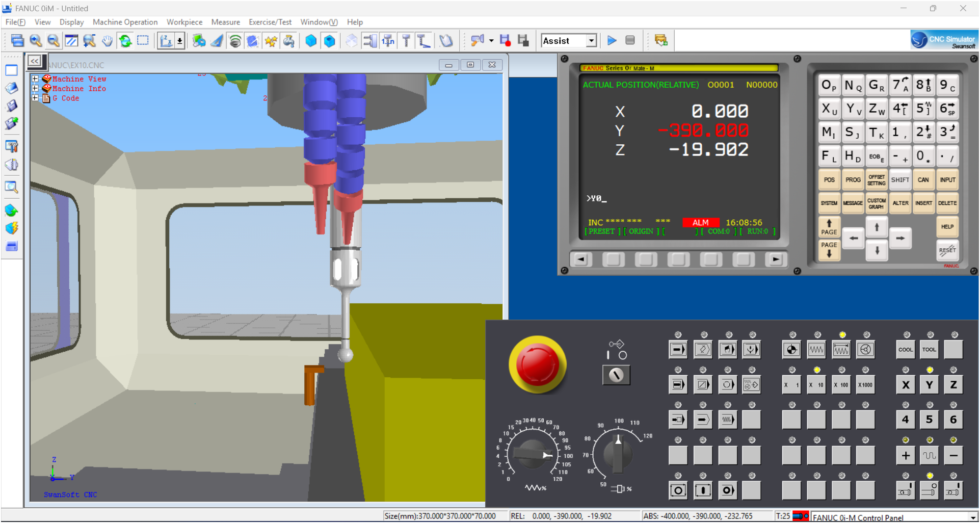This screenshot has width=980, height=523.
Task: Click the JOG mode button
Action: click(x=816, y=350)
